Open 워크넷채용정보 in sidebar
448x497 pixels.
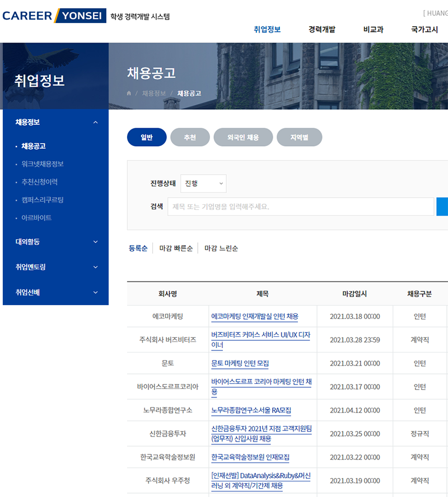pos(43,164)
